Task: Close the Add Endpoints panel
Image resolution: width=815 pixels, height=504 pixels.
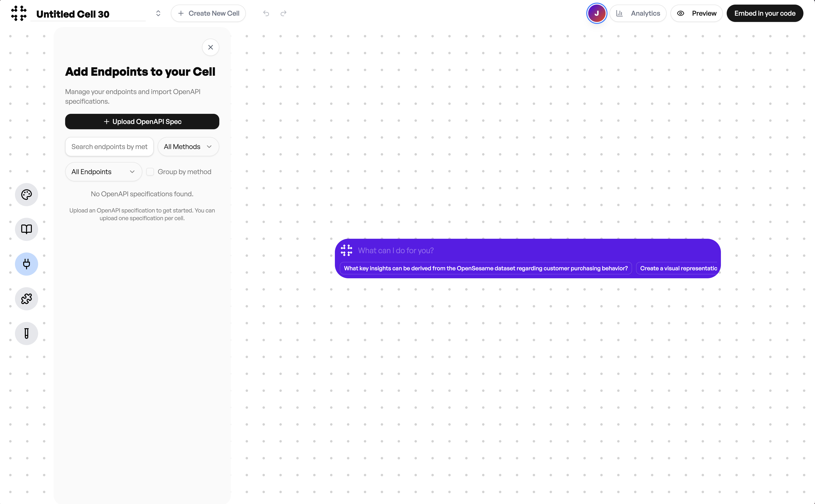Action: 210,47
